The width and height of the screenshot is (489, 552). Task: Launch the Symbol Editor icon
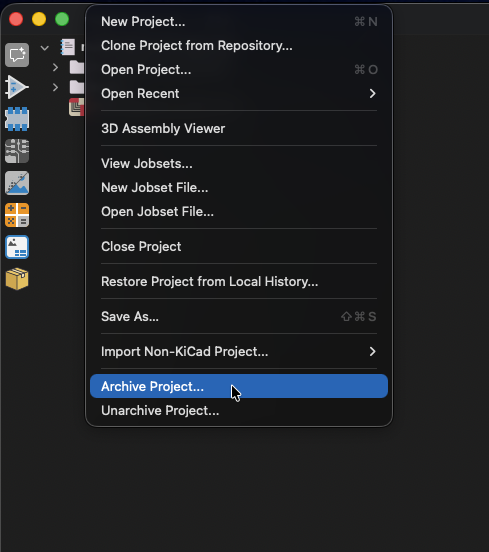tap(17, 87)
